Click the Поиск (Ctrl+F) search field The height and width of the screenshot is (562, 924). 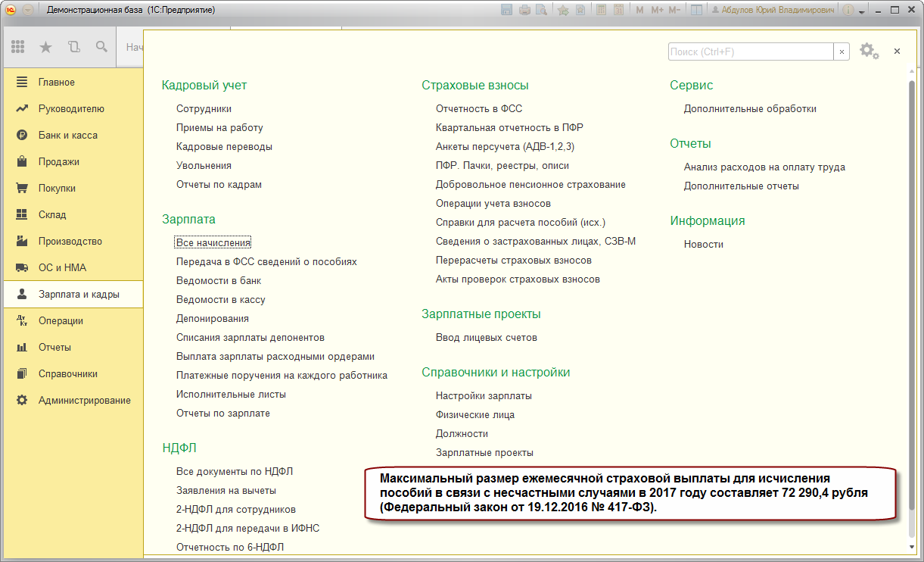751,52
